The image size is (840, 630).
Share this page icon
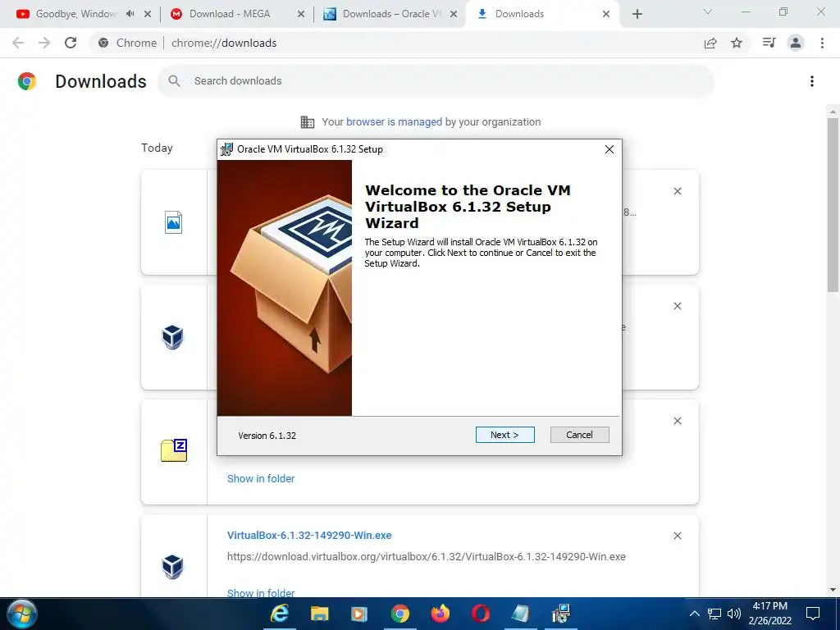710,43
